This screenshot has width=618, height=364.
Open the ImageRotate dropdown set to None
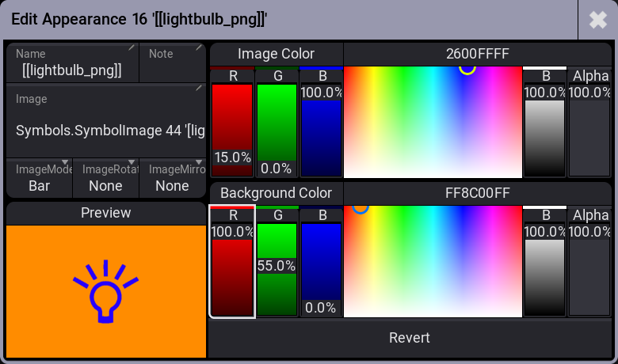[x=105, y=178]
